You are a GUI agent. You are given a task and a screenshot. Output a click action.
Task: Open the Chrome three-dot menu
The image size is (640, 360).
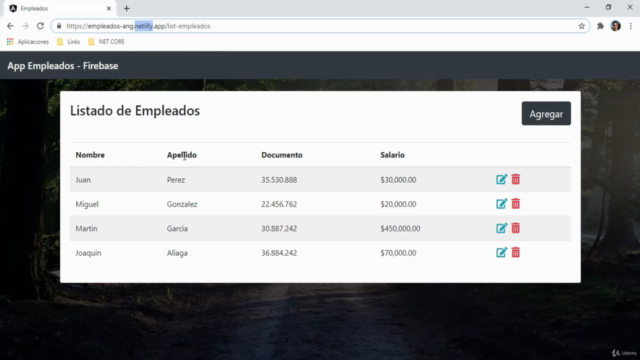point(631,26)
